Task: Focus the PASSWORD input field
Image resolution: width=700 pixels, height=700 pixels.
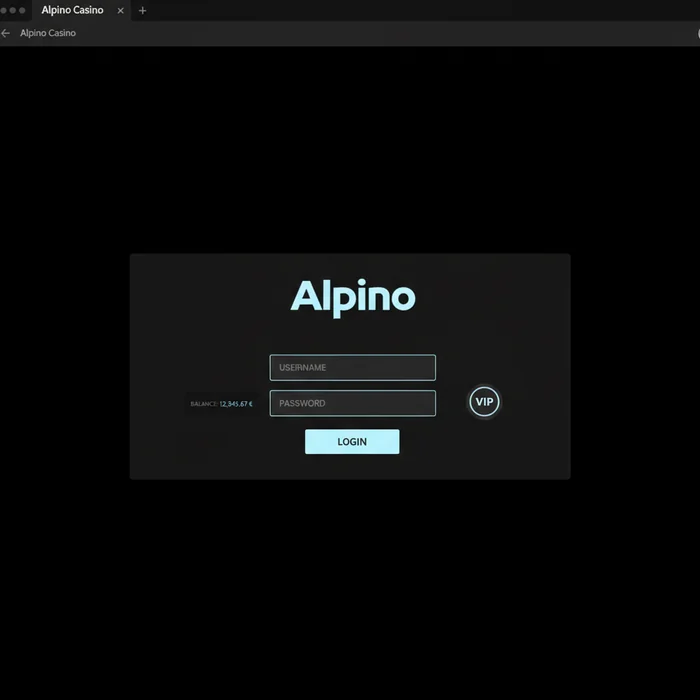Action: point(352,403)
